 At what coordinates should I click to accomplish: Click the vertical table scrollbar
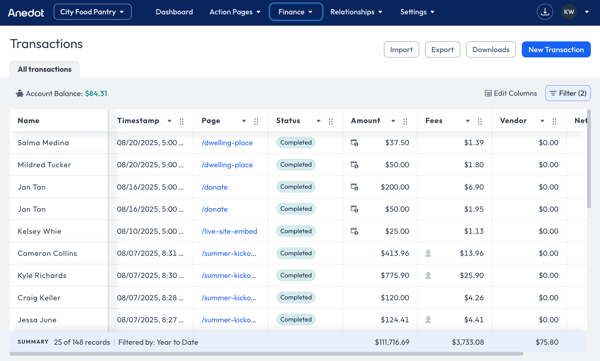(589, 159)
